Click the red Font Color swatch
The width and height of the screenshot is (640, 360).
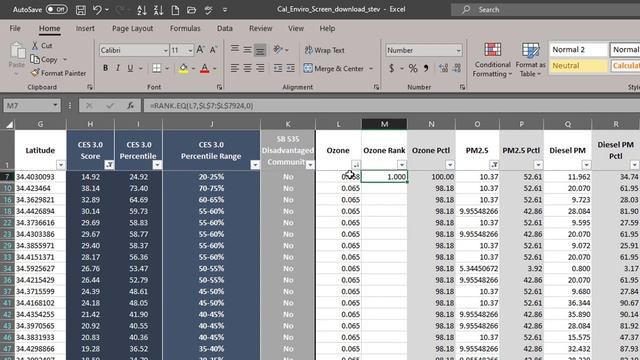204,69
